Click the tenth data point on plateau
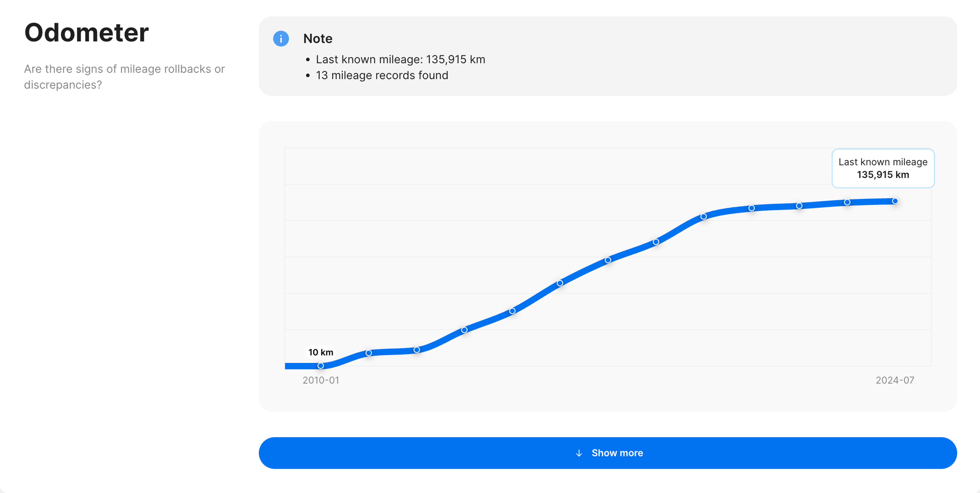The height and width of the screenshot is (493, 980). pyautogui.click(x=751, y=208)
